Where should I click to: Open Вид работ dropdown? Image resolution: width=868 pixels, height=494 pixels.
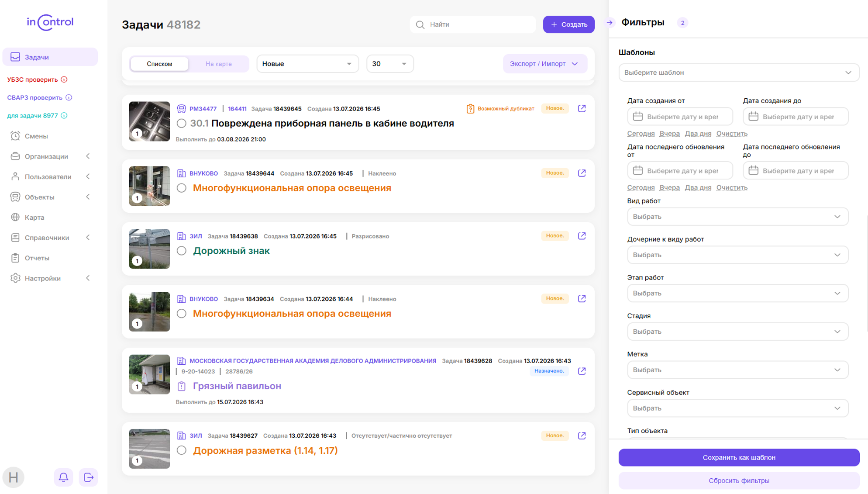tap(737, 217)
